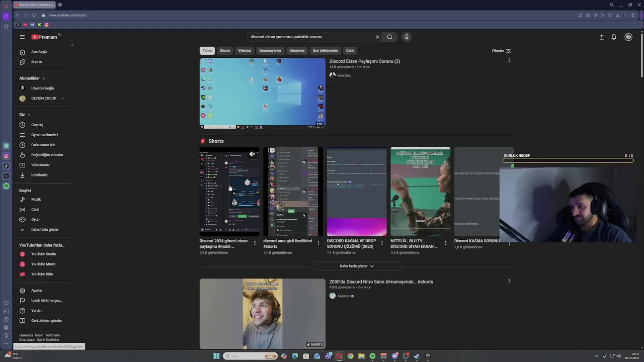Open the YouTube guide hamburger menu
This screenshot has width=644, height=362.
pos(22,37)
